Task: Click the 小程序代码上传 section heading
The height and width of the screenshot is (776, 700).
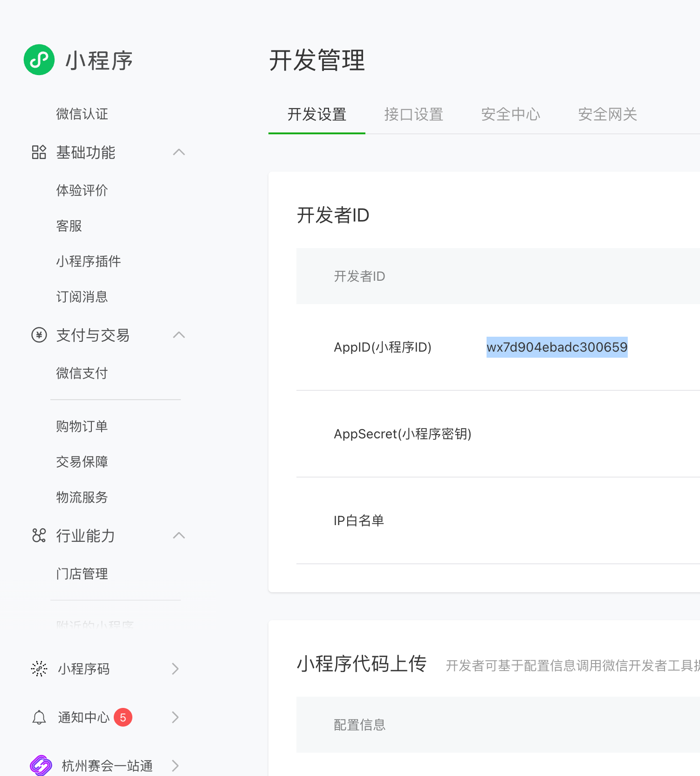Action: pos(362,664)
